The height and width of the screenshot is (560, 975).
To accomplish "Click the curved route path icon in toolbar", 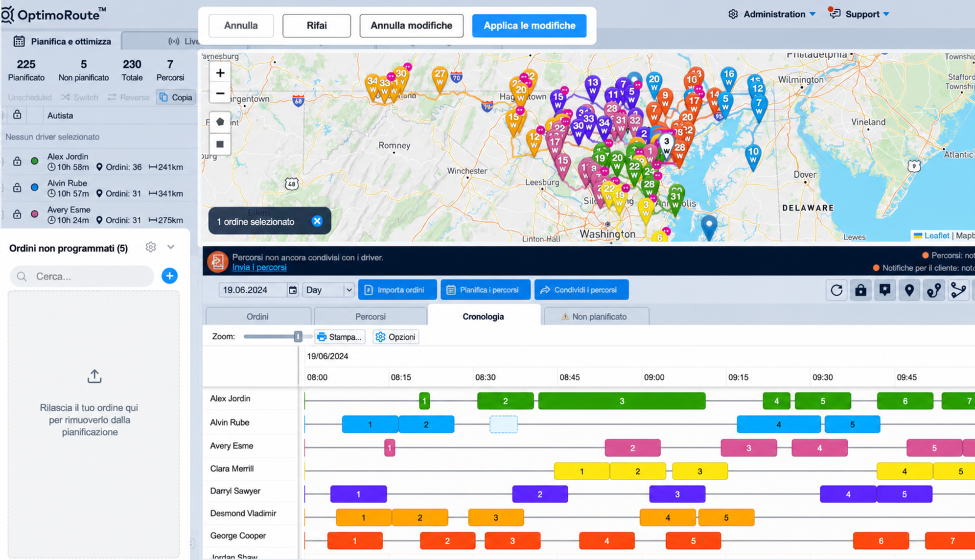I will point(958,290).
